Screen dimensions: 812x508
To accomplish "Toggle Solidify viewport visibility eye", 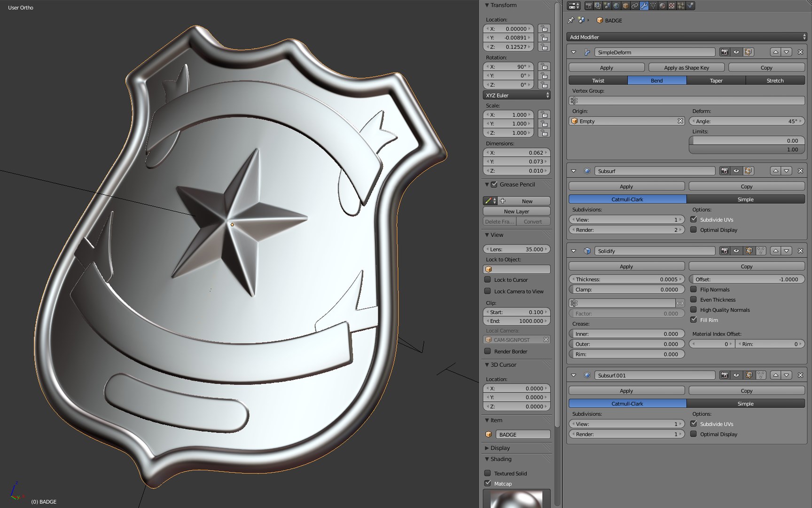I will coord(736,251).
